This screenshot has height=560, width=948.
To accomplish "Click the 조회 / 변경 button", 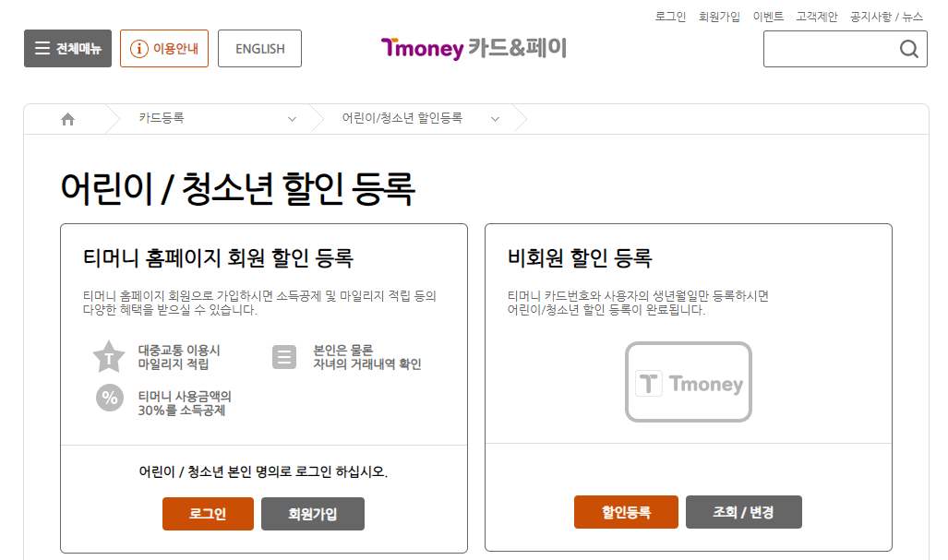I will coord(744,512).
